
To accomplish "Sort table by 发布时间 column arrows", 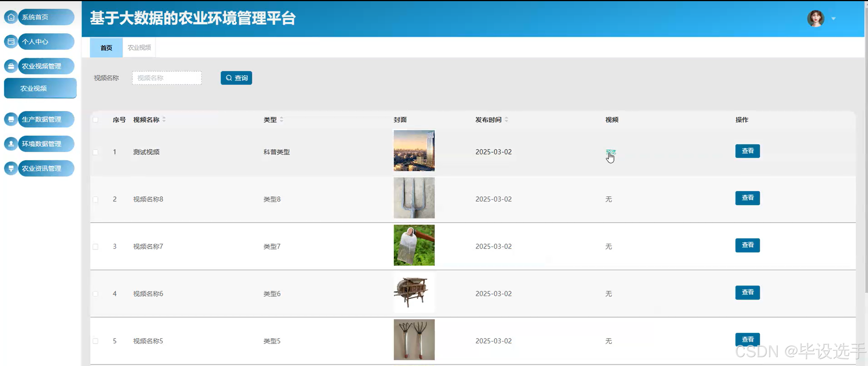I will click(x=507, y=120).
